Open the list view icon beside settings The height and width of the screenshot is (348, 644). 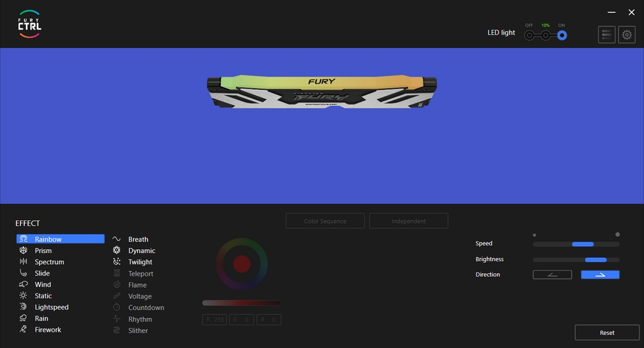click(x=607, y=35)
